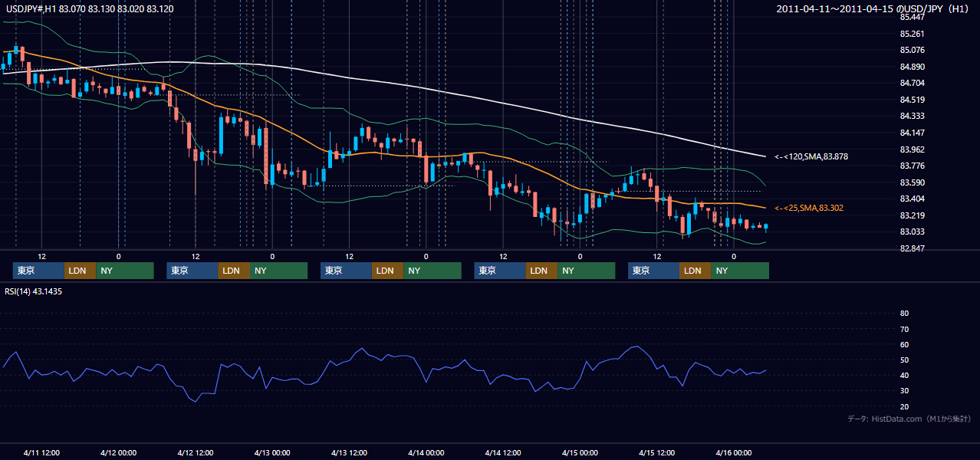Click the LDN session box above 4/12 12:00

(233, 271)
